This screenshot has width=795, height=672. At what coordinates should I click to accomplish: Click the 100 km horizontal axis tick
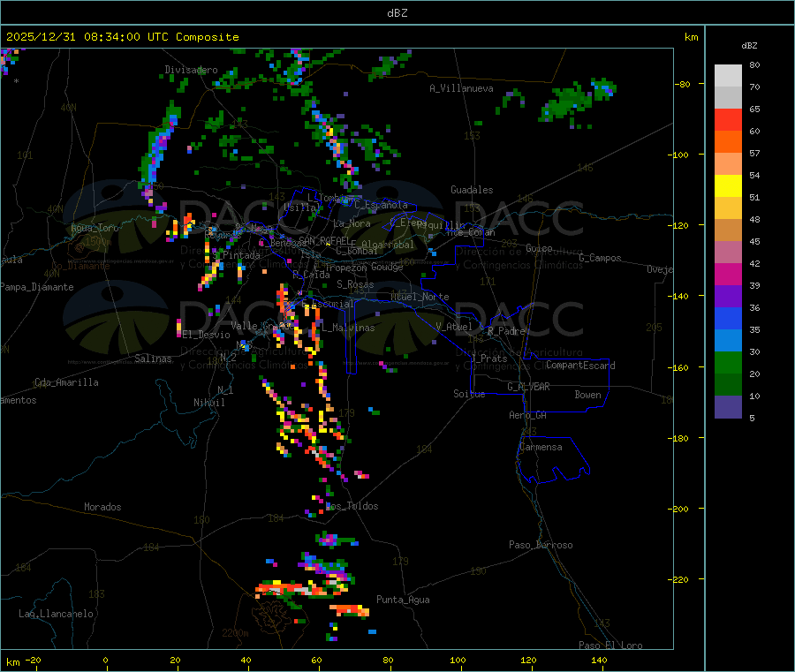click(x=458, y=660)
